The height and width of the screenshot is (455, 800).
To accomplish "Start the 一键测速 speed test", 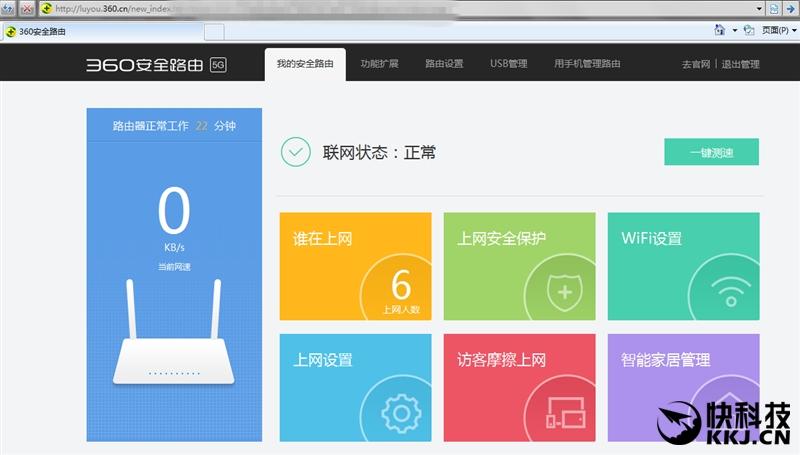I will [711, 152].
